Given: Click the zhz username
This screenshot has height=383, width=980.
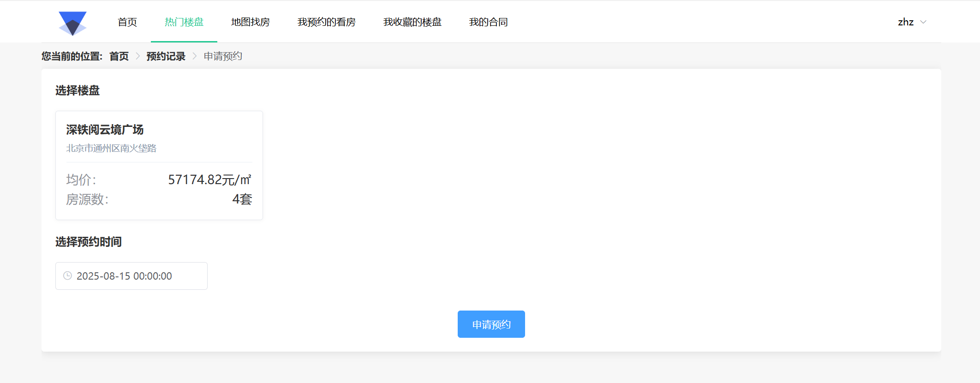Looking at the screenshot, I should [906, 22].
